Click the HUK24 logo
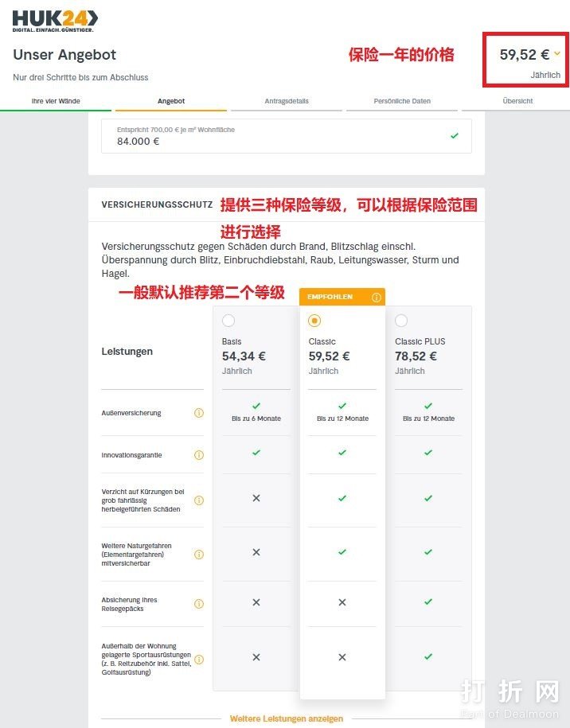This screenshot has height=728, width=570. click(55, 20)
